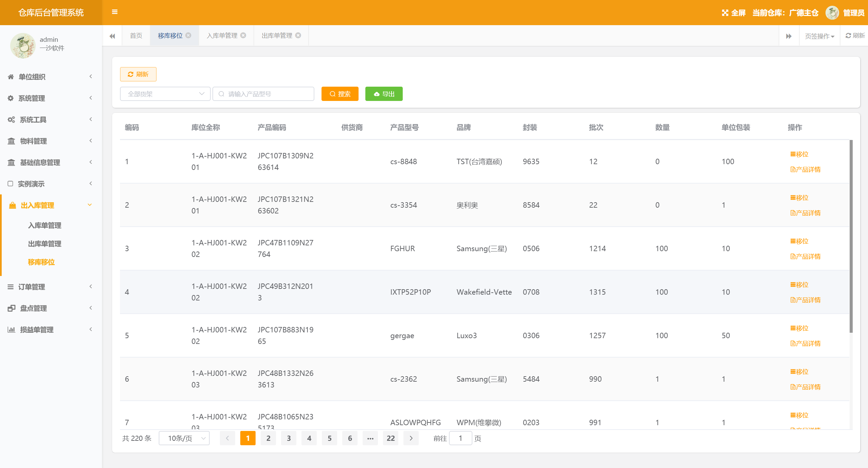This screenshot has width=868, height=468.
Task: Expand 盘点管理 menu
Action: 51,308
